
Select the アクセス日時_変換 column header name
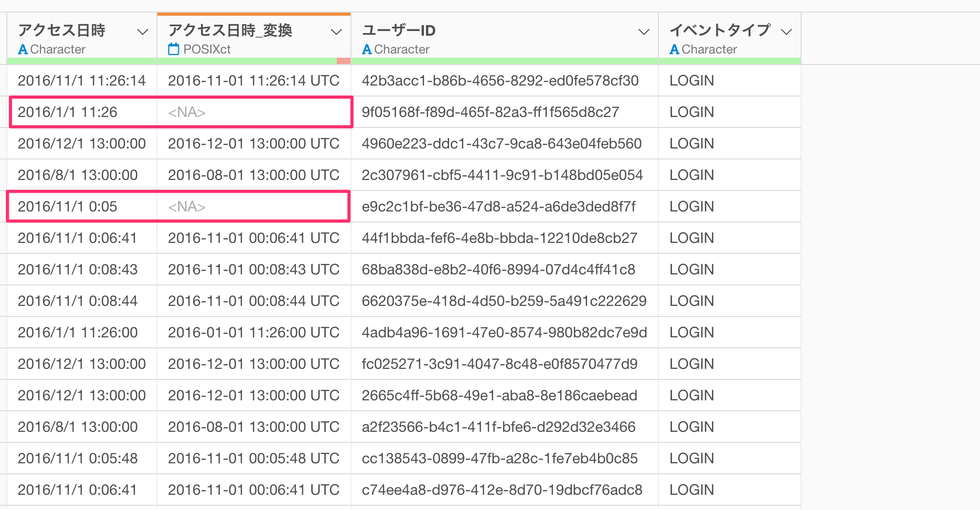230,30
